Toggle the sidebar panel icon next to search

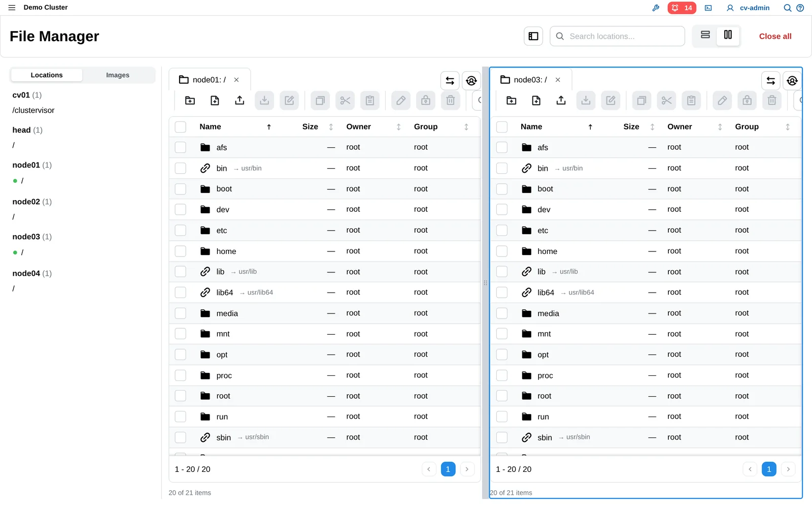(533, 36)
